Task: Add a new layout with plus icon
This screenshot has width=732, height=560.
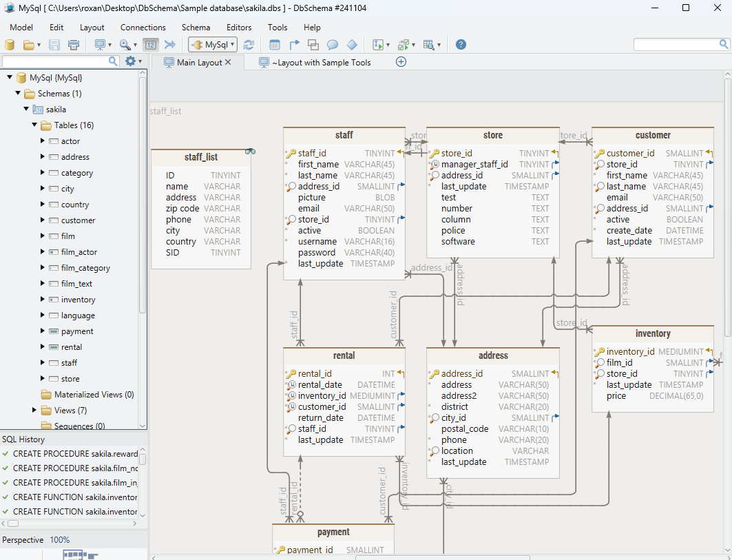Action: [x=401, y=62]
